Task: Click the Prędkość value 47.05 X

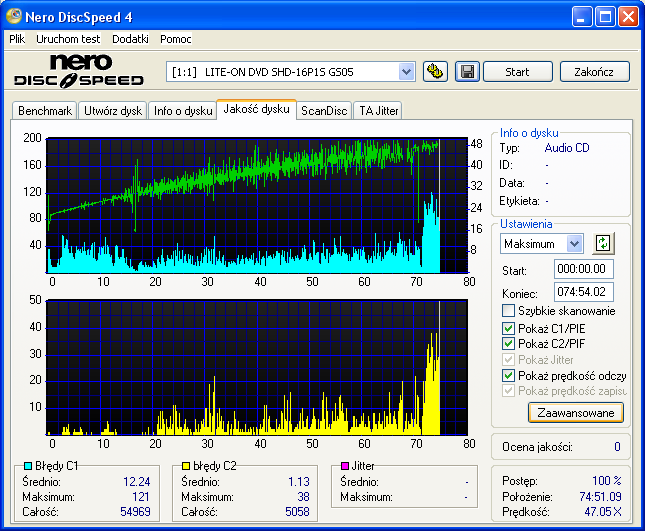Action: click(x=603, y=512)
